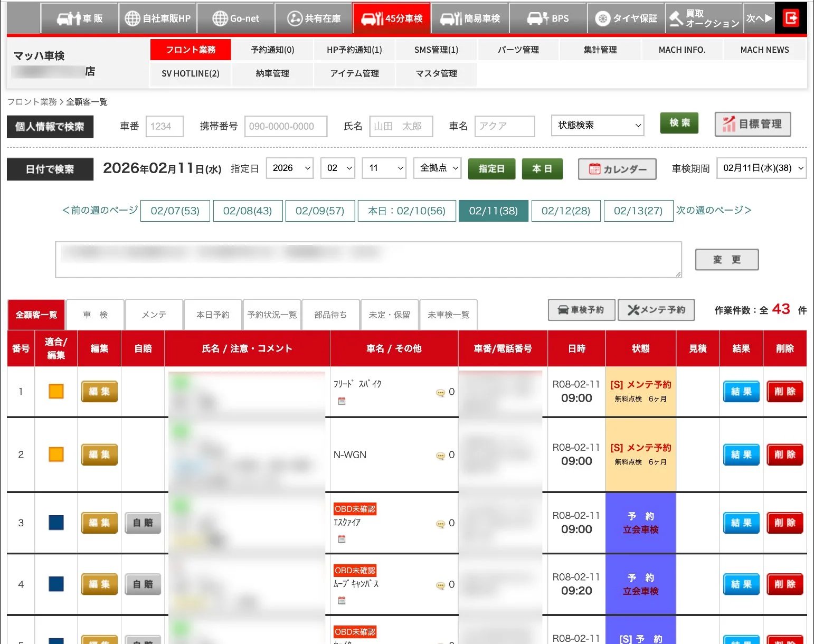Image resolution: width=814 pixels, height=644 pixels.
Task: Open the 車販 car sales module
Action: [80, 18]
